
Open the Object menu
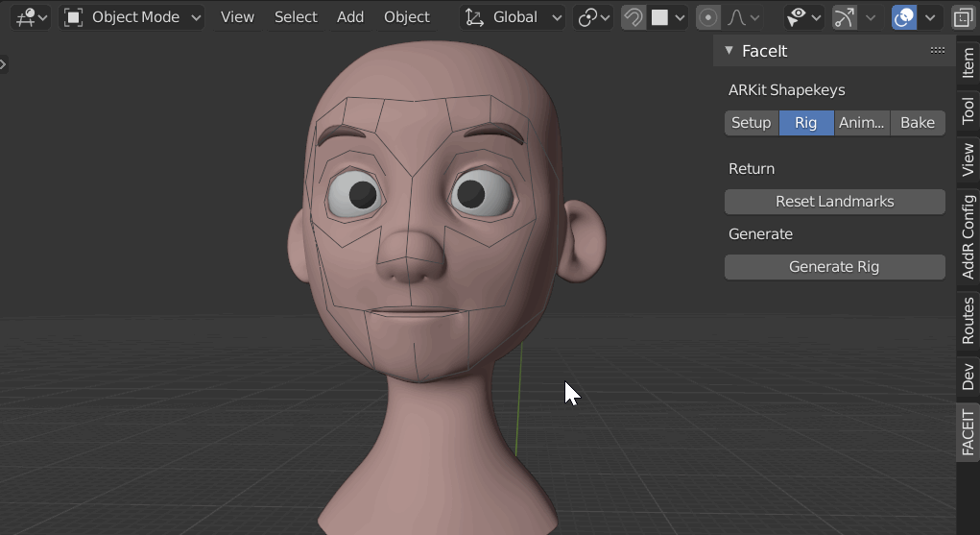pos(406,17)
